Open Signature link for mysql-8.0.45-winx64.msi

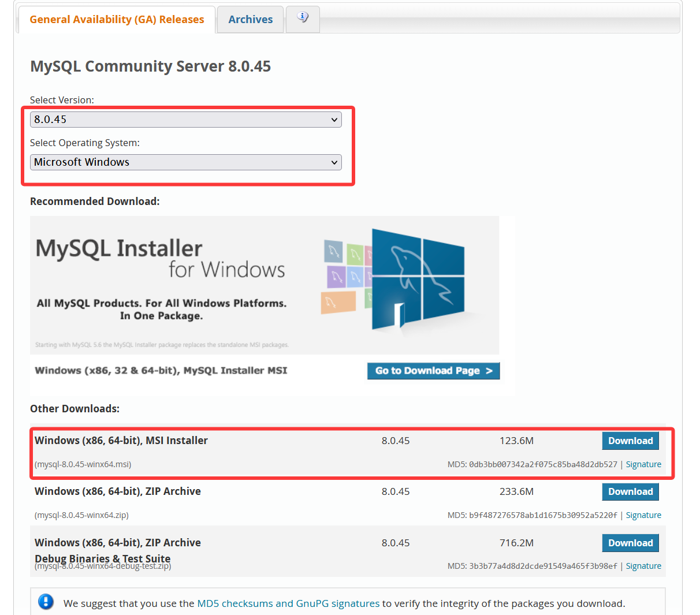pos(643,464)
